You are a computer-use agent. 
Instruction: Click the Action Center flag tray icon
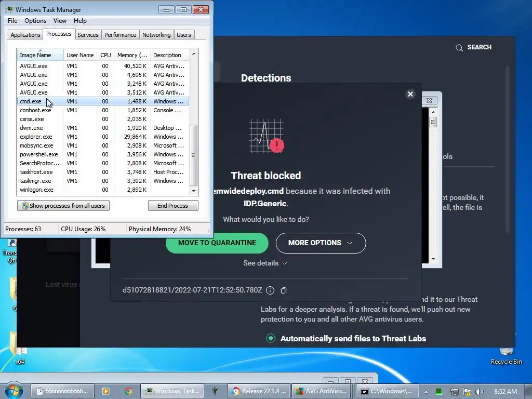click(x=467, y=392)
